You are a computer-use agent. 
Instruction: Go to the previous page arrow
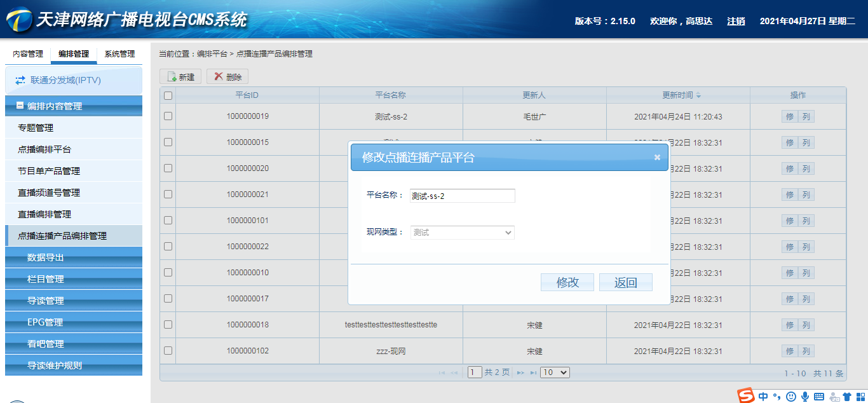coord(454,373)
